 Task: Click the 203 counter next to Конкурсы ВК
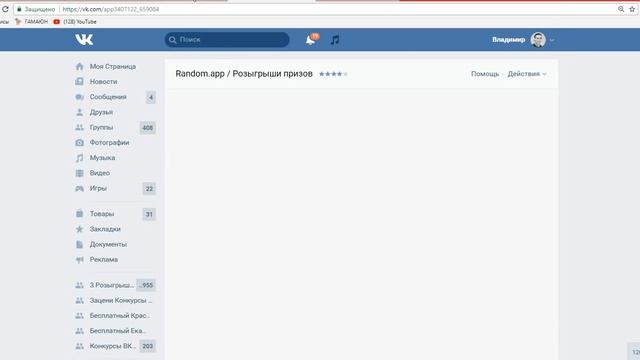147,346
